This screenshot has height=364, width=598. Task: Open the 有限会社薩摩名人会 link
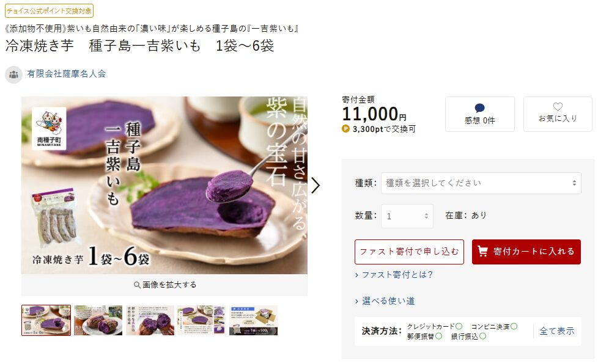click(67, 74)
